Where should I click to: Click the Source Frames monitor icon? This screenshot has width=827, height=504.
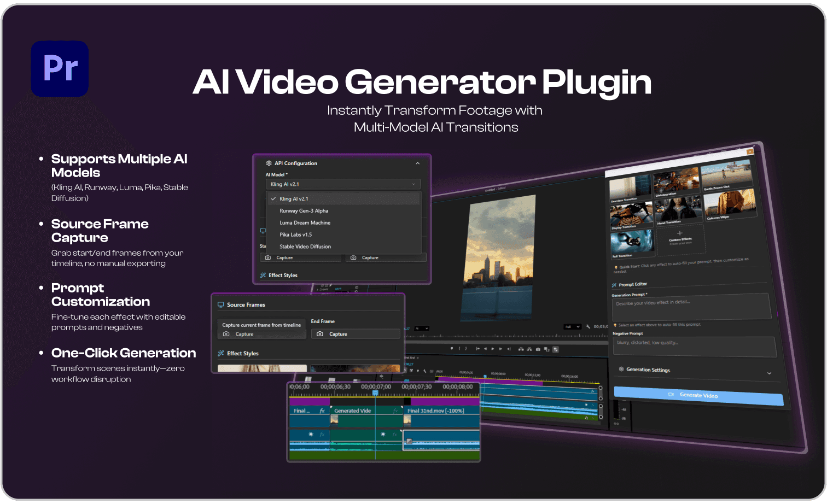[221, 304]
